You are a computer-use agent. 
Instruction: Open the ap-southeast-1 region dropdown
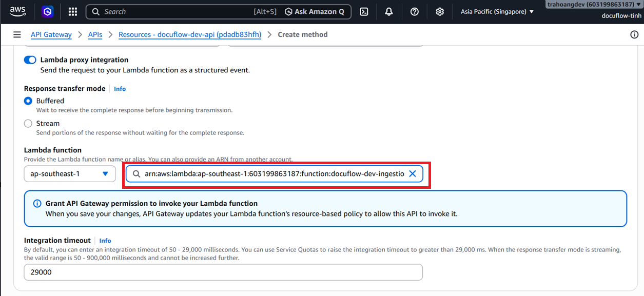[70, 173]
